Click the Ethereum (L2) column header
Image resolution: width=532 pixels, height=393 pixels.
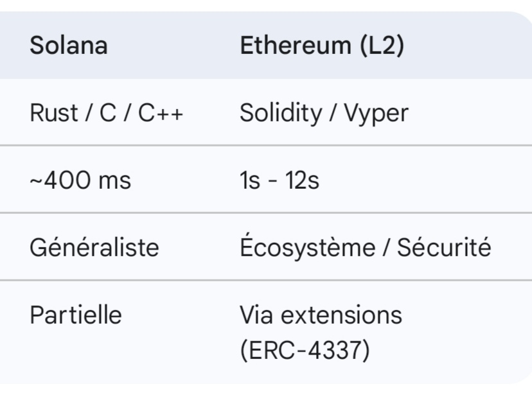[321, 48]
